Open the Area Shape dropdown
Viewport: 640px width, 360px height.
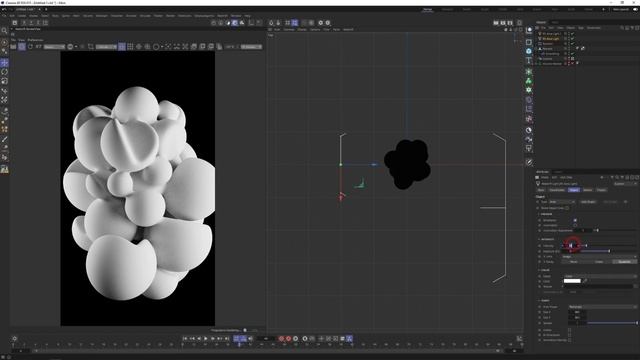[x=602, y=307]
